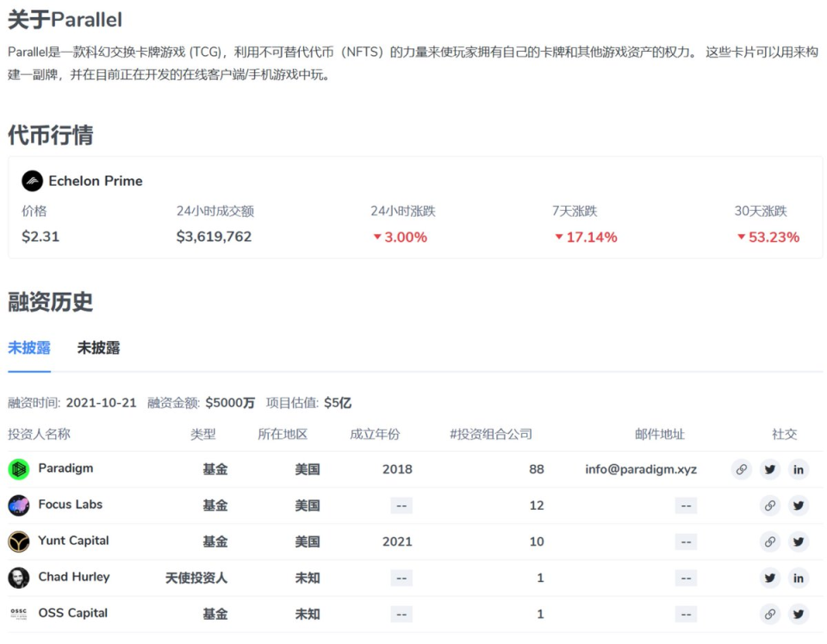Switch to the second 未披露 tab

[x=98, y=348]
